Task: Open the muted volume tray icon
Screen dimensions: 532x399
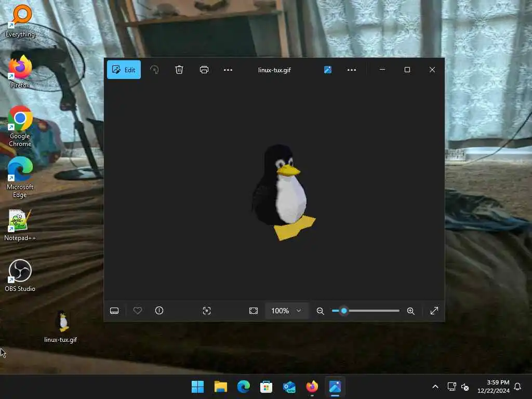Action: [x=465, y=387]
